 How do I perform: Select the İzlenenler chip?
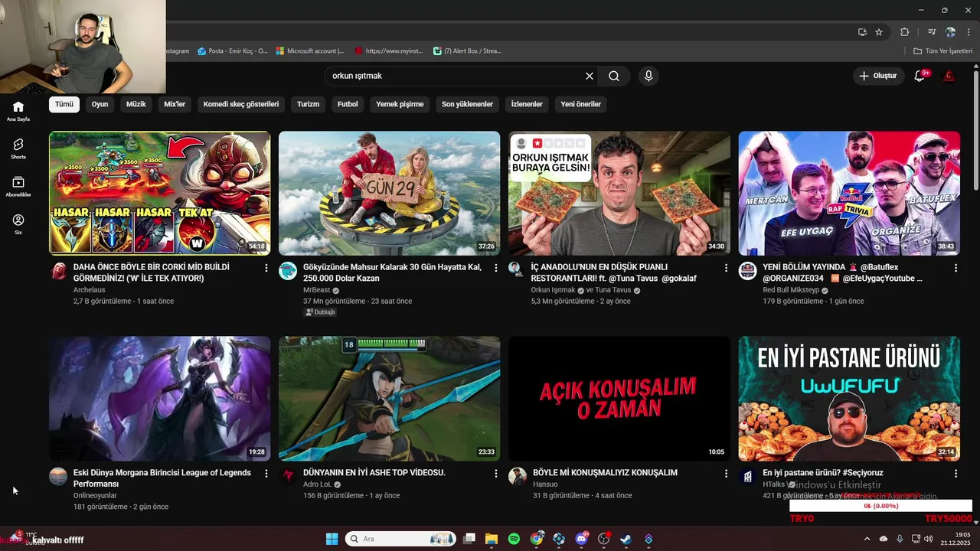[x=527, y=104]
